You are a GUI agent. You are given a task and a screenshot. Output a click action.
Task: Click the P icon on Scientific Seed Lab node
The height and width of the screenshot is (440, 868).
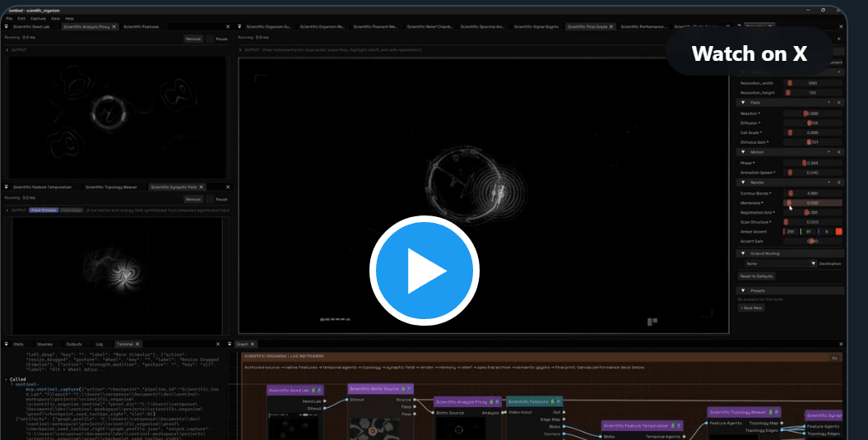(x=319, y=391)
